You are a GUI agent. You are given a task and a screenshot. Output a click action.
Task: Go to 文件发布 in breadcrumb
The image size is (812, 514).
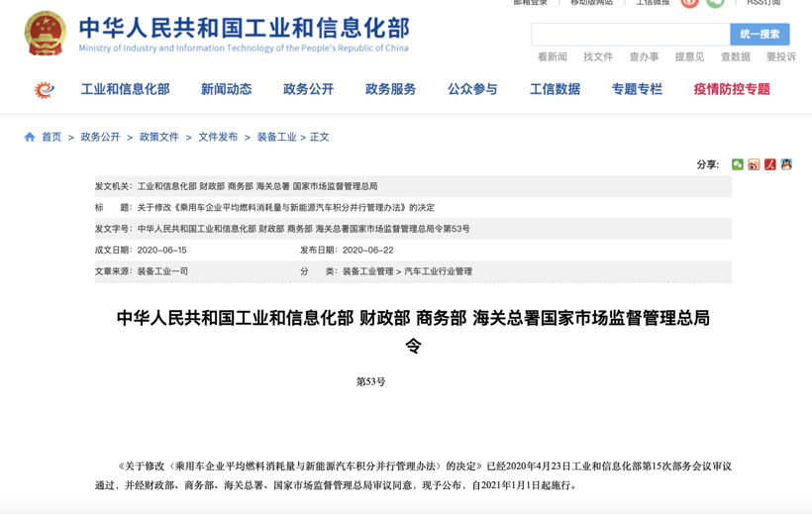point(218,137)
